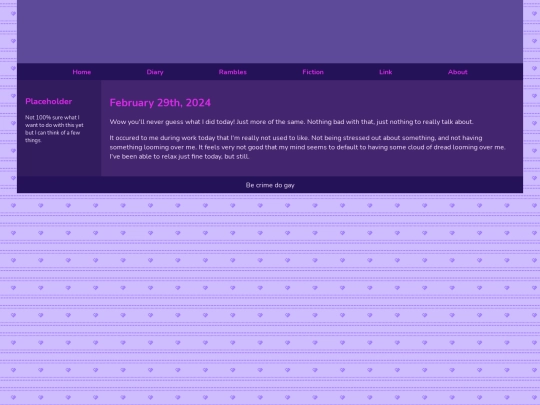
Task: Open the Home navigation link
Action: (x=82, y=72)
